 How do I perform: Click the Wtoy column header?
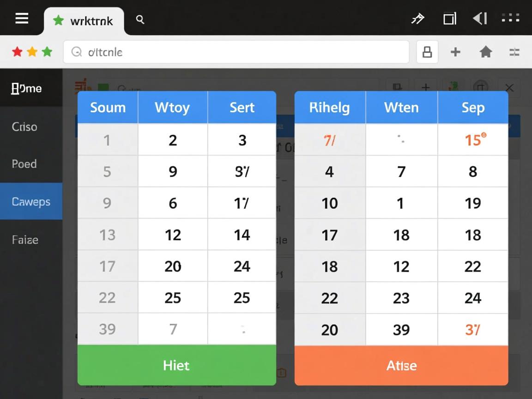[172, 108]
